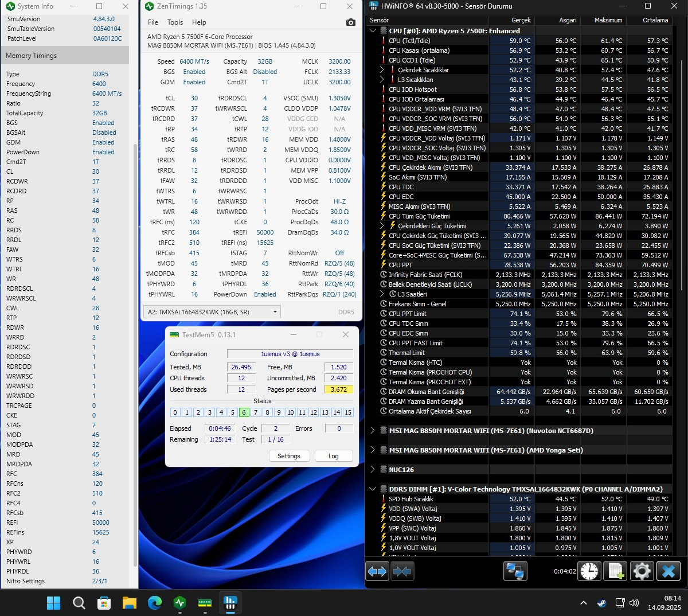This screenshot has height=616, width=688.
Task: Click TestMem5 status thread 6 box
Action: pyautogui.click(x=244, y=412)
